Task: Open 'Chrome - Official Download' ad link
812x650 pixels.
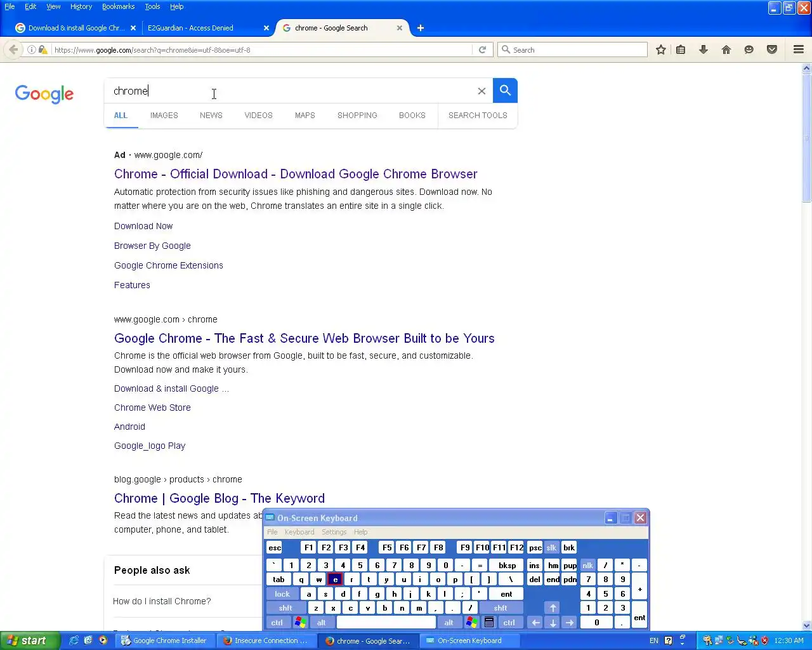Action: tap(296, 174)
